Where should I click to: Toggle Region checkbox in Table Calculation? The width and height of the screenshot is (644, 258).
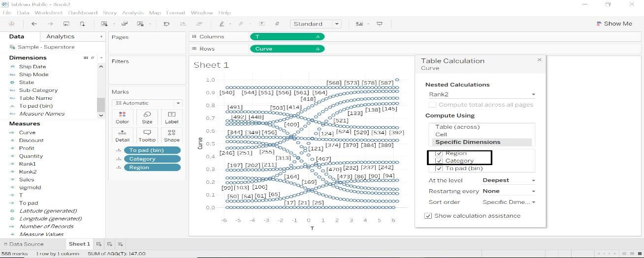(x=439, y=153)
